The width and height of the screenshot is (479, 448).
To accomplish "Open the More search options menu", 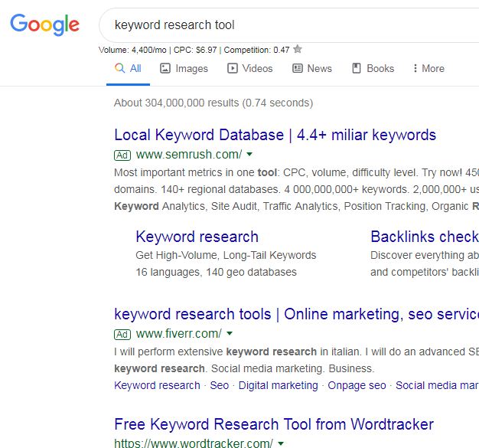I will click(x=428, y=68).
